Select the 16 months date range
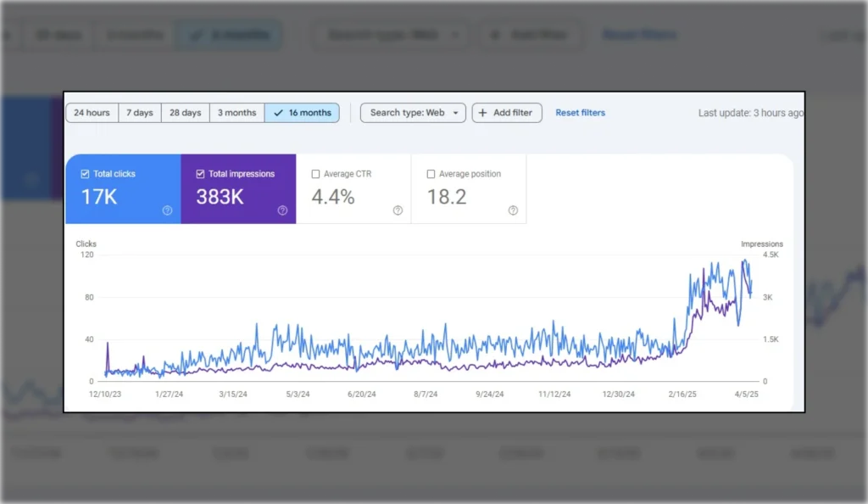This screenshot has height=504, width=868. point(302,113)
